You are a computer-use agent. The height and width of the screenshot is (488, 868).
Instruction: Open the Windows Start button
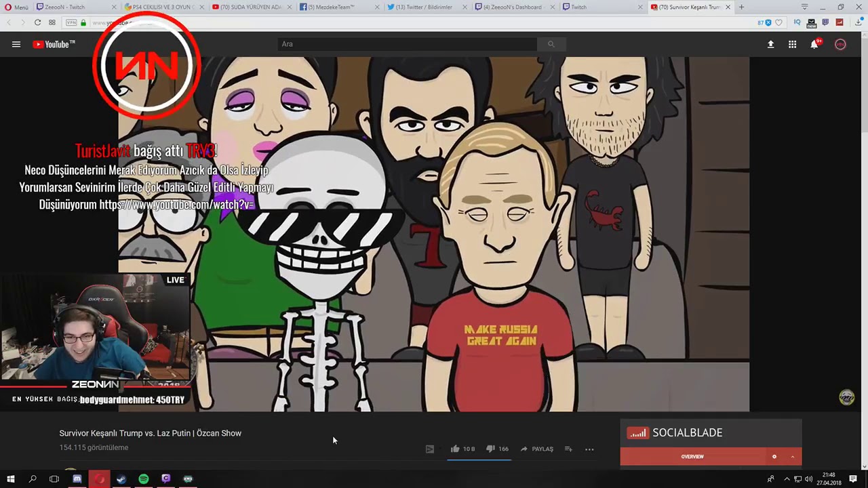pos(10,479)
